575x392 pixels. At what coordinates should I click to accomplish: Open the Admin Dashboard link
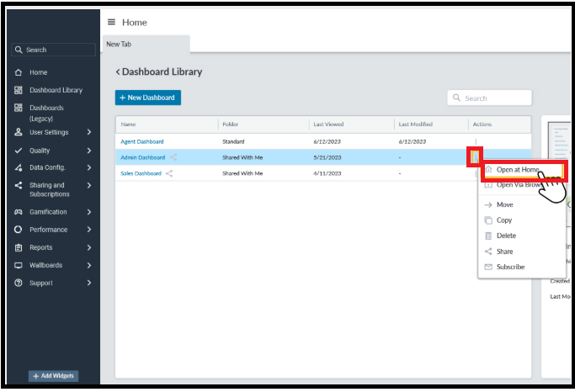(142, 157)
